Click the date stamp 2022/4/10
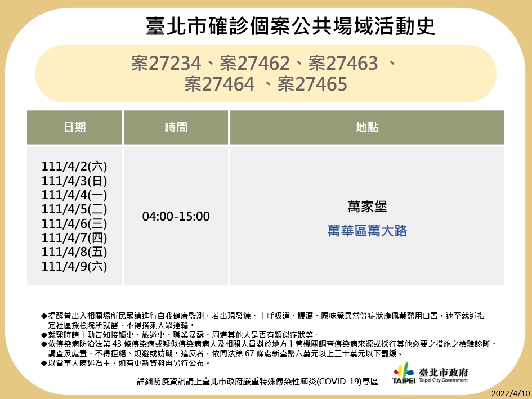This screenshot has width=532, height=399. [x=510, y=393]
